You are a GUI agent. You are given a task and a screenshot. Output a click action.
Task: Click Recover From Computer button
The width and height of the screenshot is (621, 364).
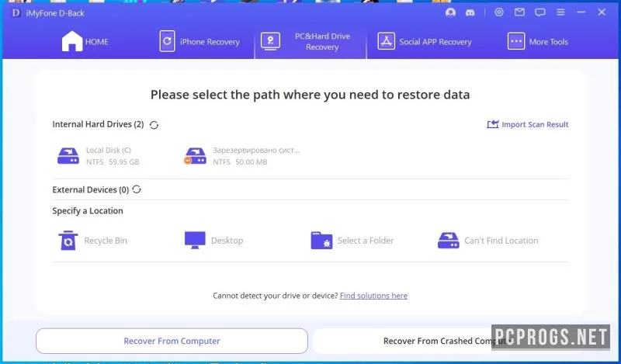pyautogui.click(x=172, y=341)
